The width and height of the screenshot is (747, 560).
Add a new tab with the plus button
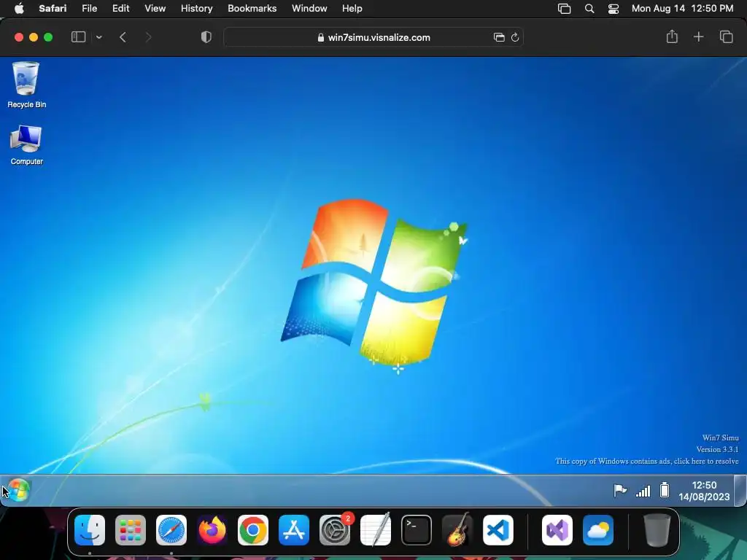tap(698, 36)
